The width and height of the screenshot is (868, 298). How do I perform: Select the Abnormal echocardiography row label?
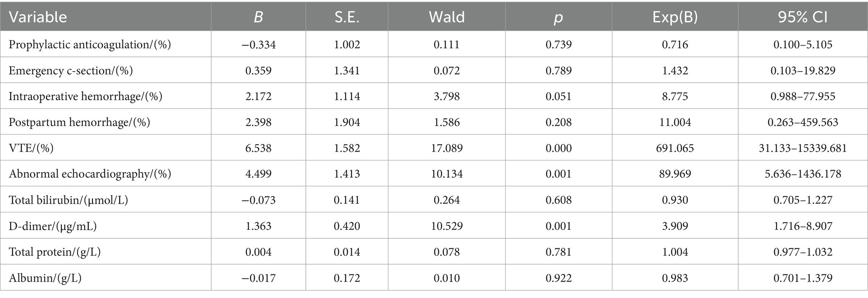pos(90,174)
